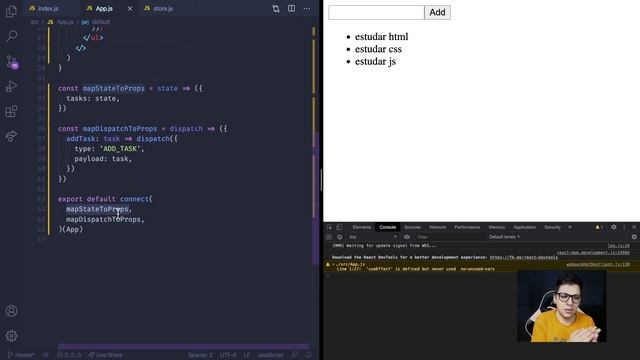Open the DevTools Sources tab
This screenshot has height=360, width=640.
pos(412,227)
